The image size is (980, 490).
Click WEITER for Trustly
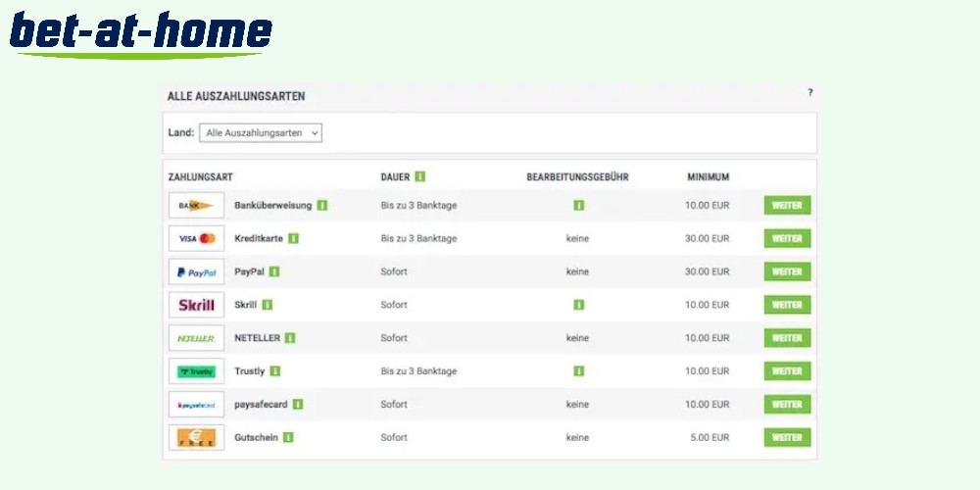(x=787, y=371)
